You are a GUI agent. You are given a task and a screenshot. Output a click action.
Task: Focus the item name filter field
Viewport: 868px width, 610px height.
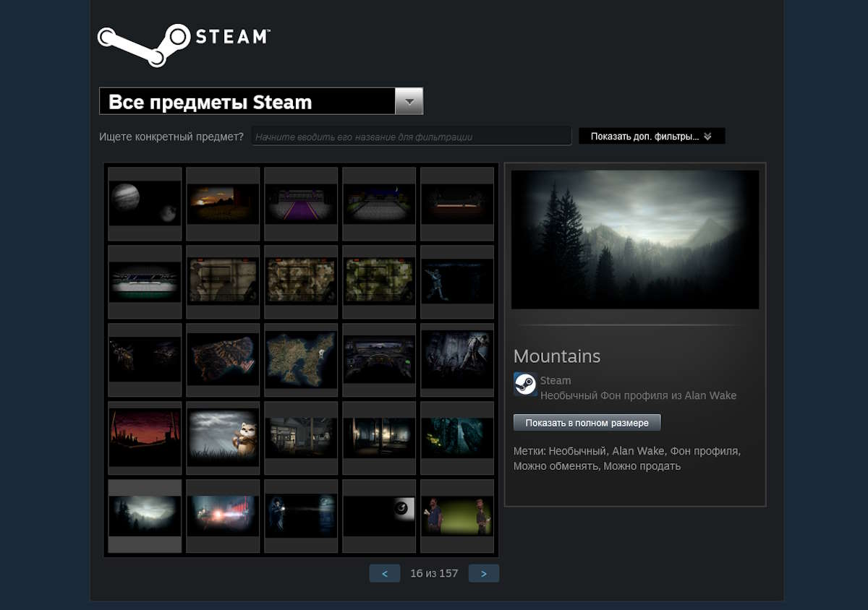(x=412, y=136)
